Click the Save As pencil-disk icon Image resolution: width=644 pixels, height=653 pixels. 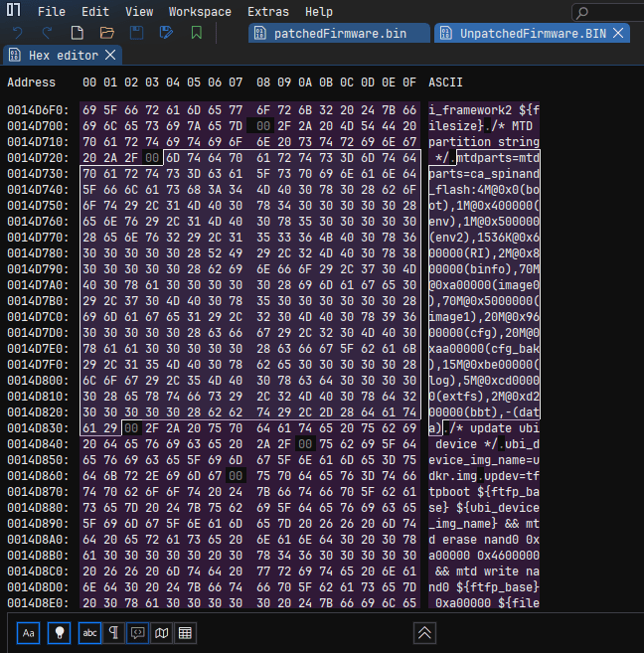coord(167,33)
